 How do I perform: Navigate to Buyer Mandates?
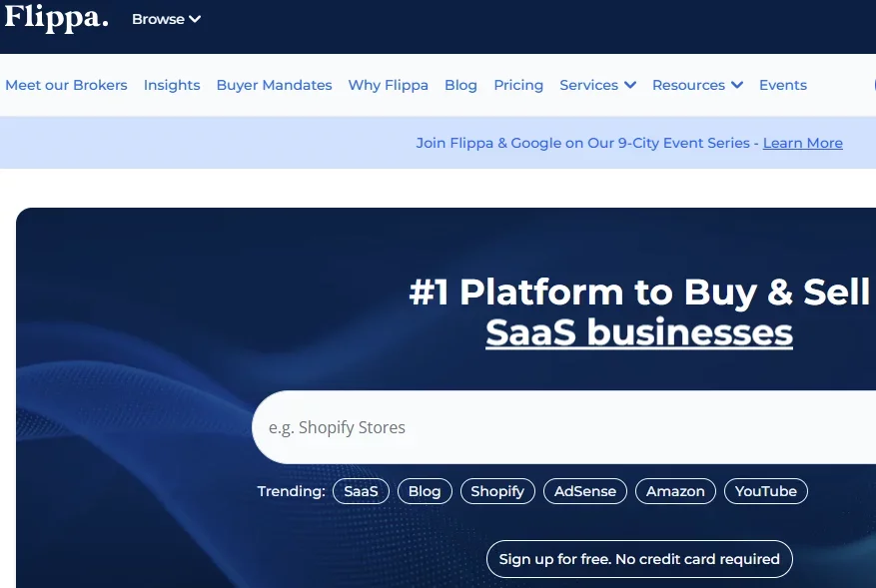click(x=274, y=85)
